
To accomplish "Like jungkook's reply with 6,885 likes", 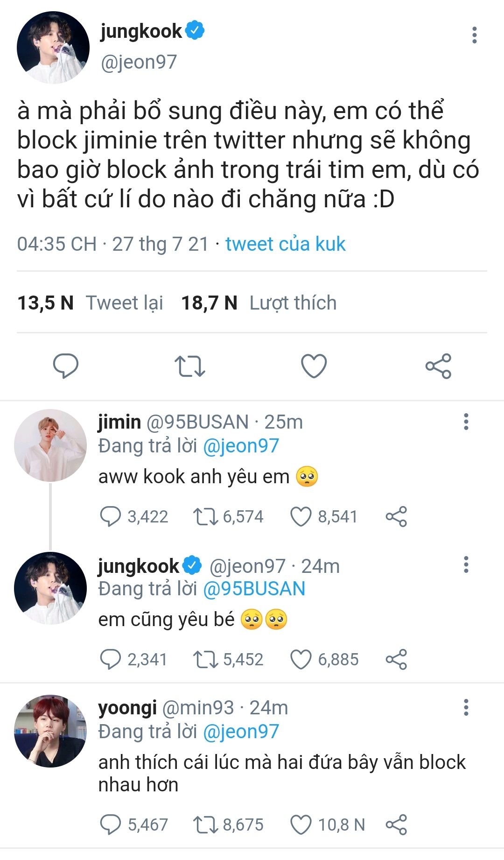I will point(301,659).
